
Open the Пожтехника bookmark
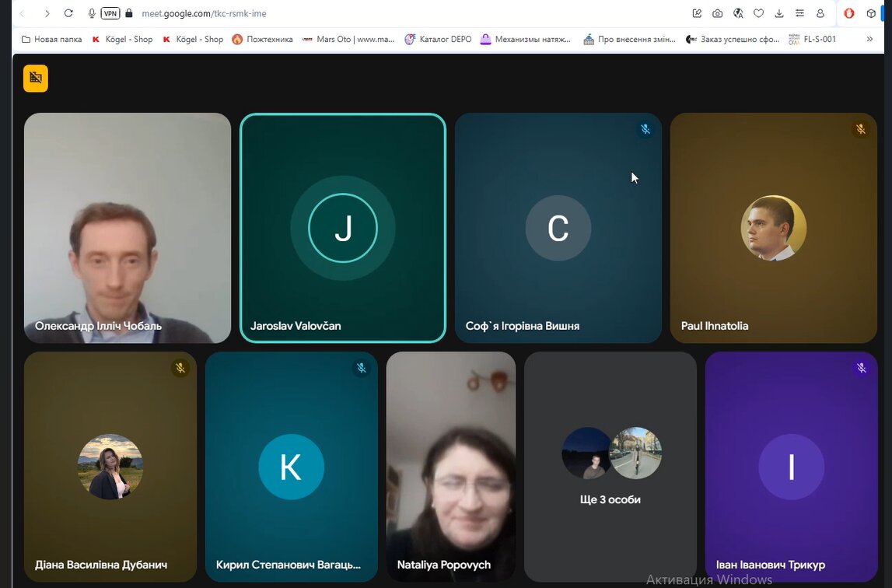(262, 39)
